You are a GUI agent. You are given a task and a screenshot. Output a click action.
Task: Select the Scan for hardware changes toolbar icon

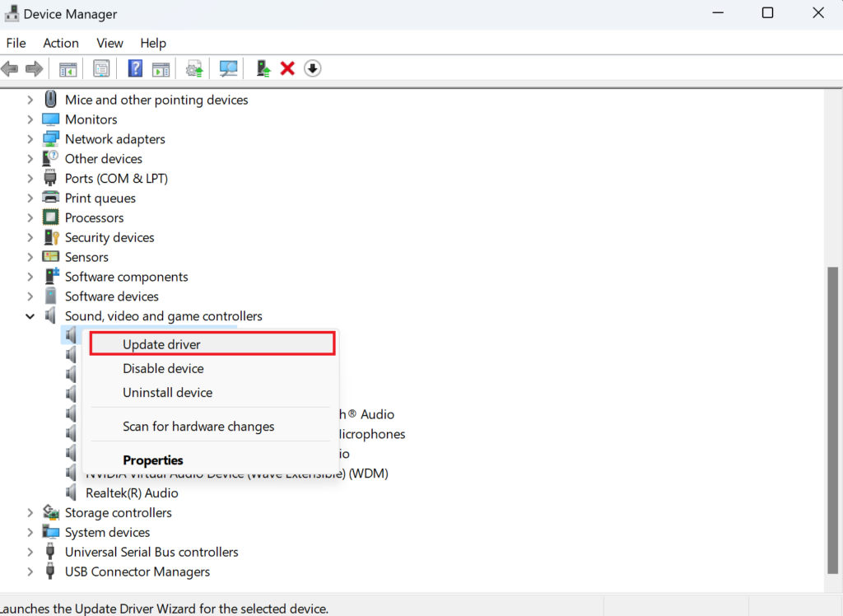(x=228, y=68)
